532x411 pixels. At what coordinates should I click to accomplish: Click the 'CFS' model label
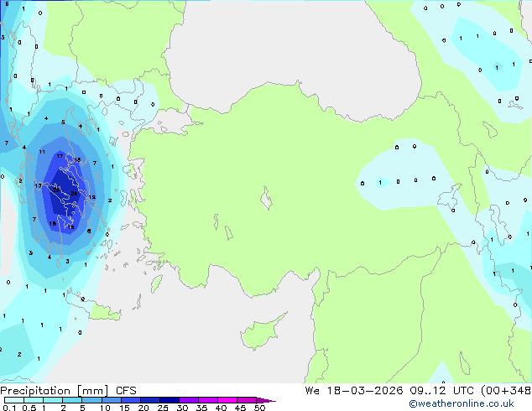pyautogui.click(x=126, y=391)
